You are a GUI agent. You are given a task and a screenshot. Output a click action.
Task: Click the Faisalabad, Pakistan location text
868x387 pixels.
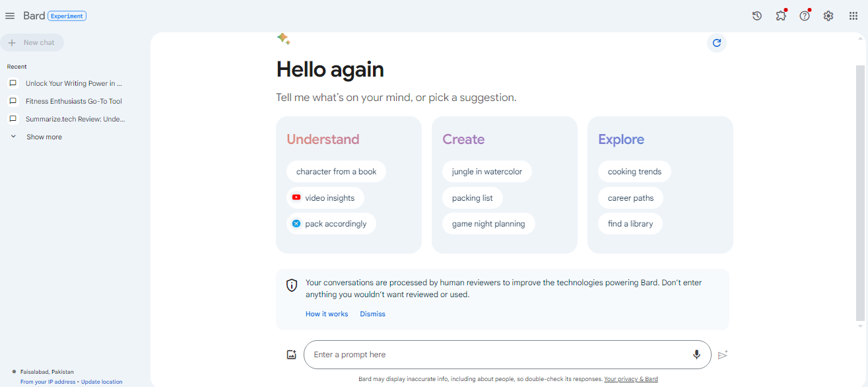47,372
